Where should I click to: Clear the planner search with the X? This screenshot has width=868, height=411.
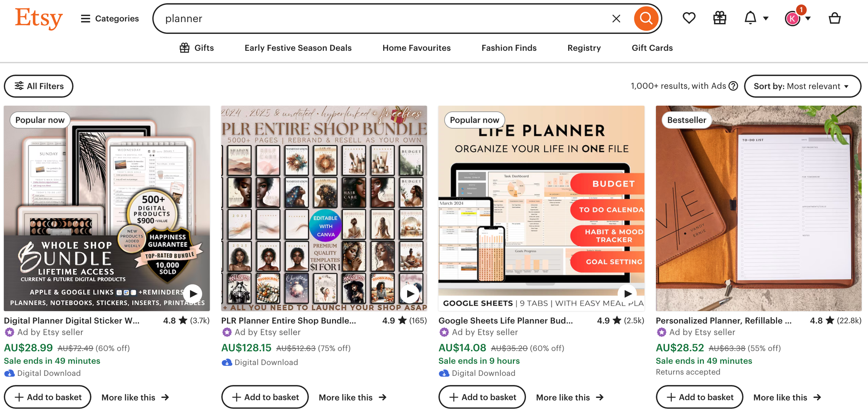click(x=616, y=18)
